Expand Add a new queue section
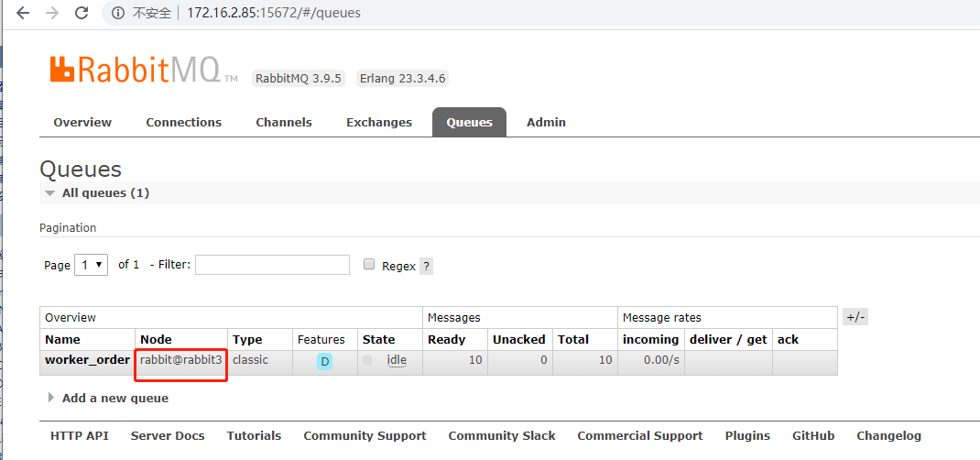Screen dimensions: 980x460 pos(108,398)
